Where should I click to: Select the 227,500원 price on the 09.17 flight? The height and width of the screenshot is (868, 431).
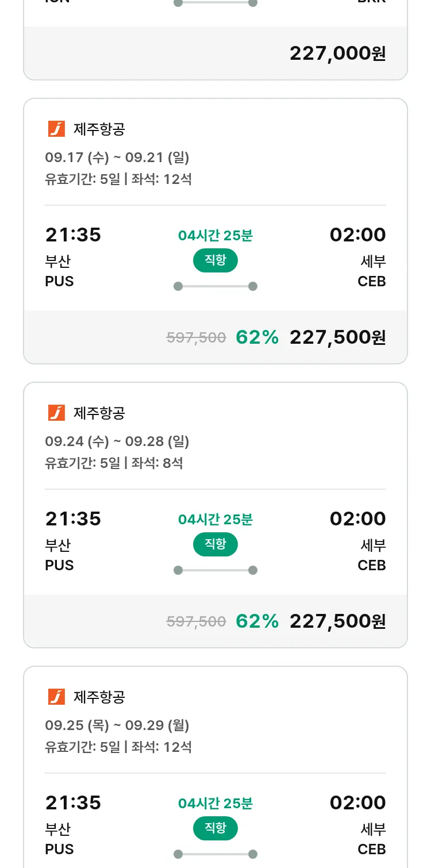pos(337,337)
